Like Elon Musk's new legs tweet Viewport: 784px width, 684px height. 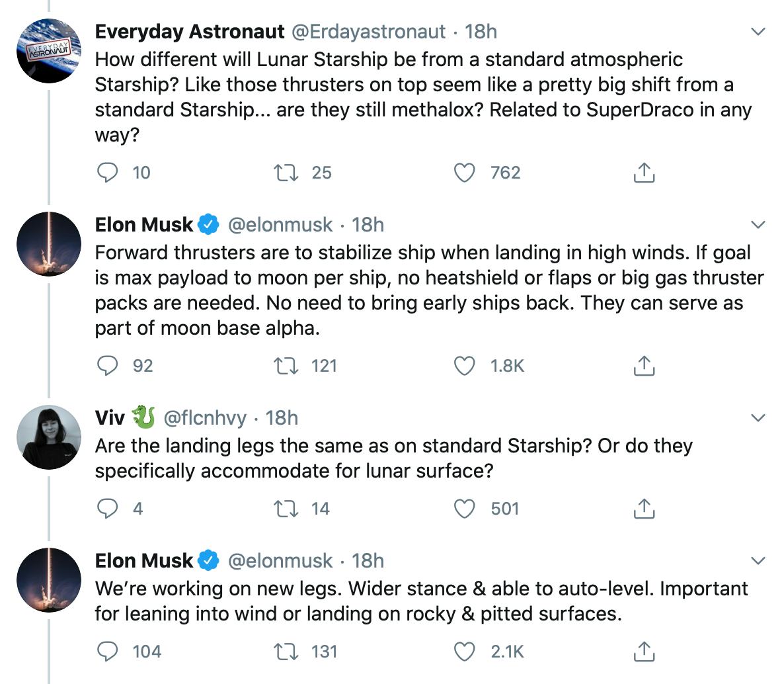[x=466, y=652]
